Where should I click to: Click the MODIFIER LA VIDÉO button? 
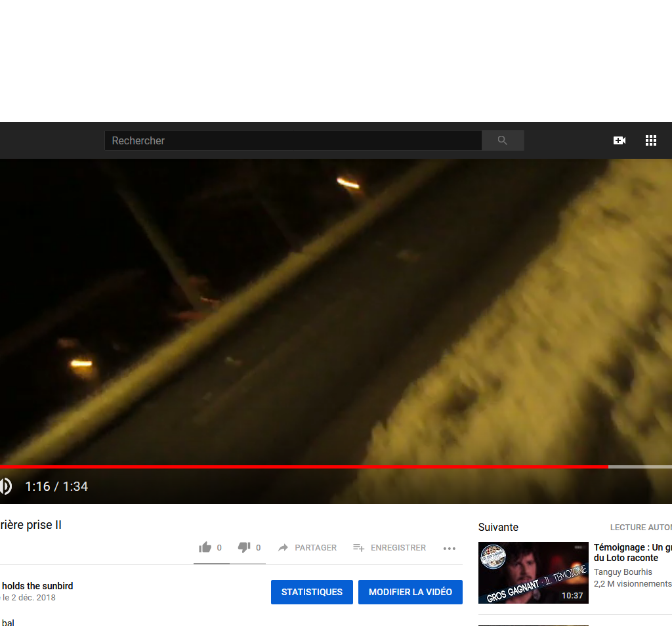(x=410, y=592)
